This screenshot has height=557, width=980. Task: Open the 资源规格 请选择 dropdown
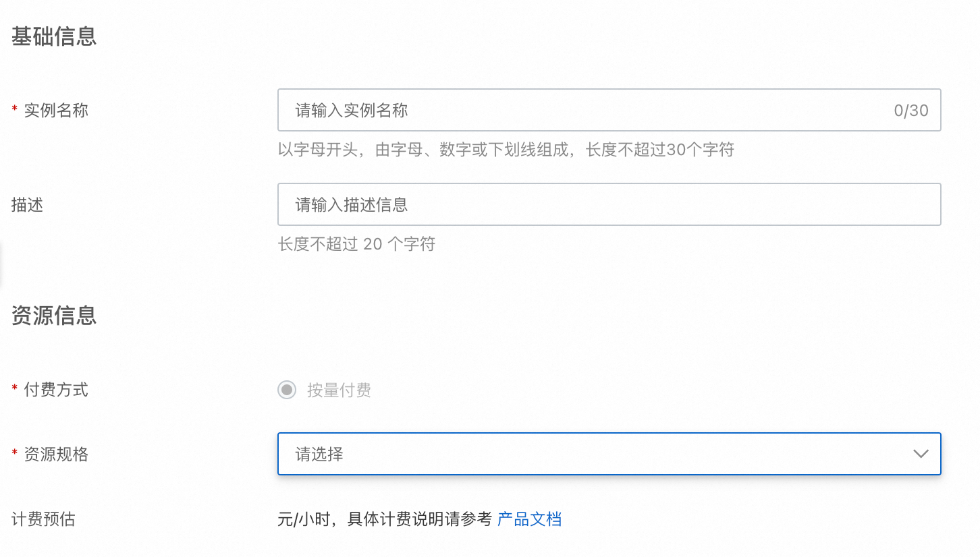[594, 454]
